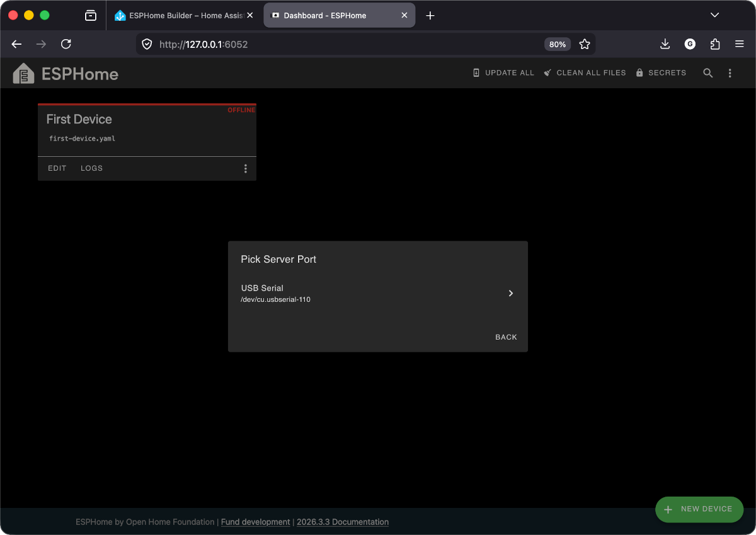756x535 pixels.
Task: Open the ESPHome header overflow menu
Action: pos(730,73)
